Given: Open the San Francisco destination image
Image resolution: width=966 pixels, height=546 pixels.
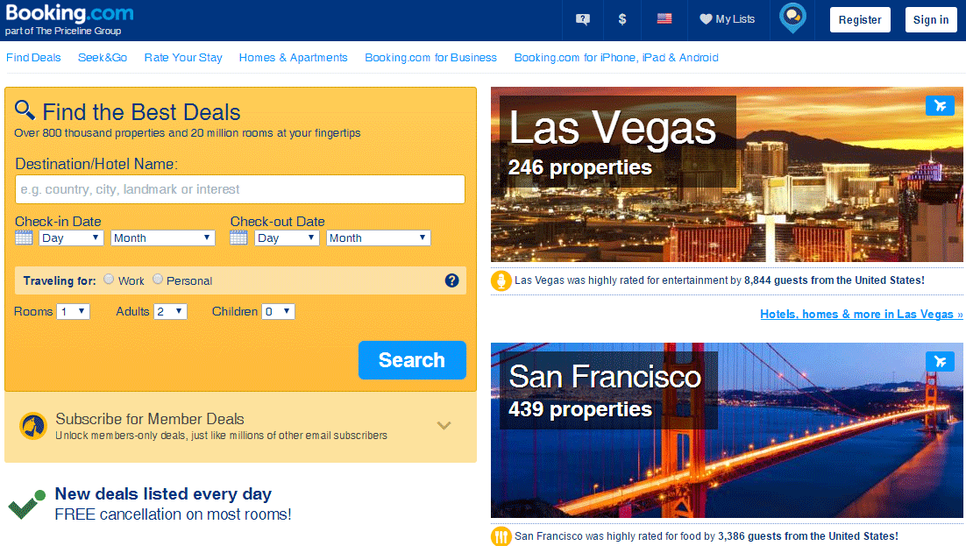Looking at the screenshot, I should pyautogui.click(x=727, y=430).
